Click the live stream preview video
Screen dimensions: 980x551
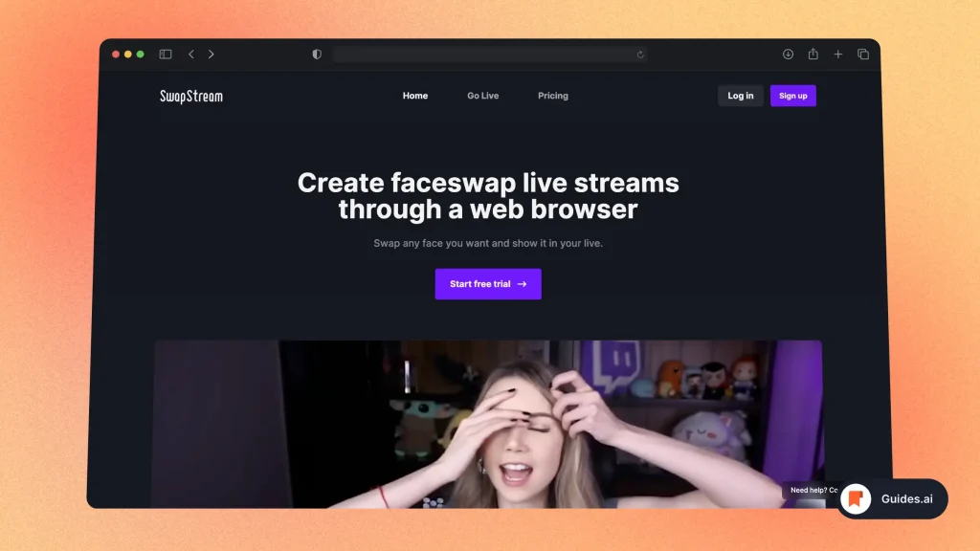pyautogui.click(x=487, y=424)
